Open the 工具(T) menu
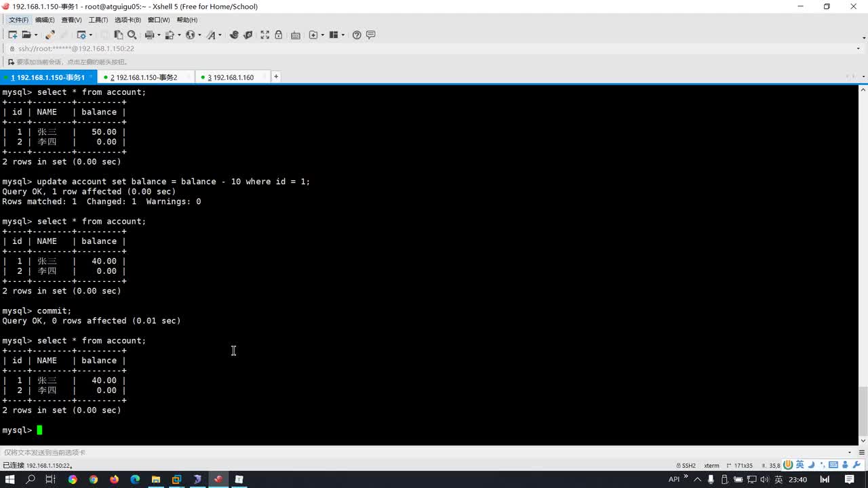This screenshot has height=488, width=868. (98, 20)
